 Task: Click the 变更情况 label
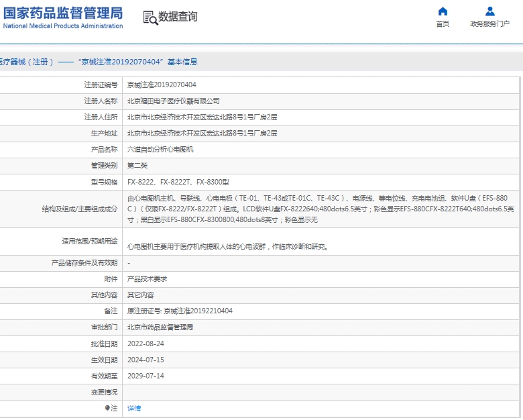coord(105,392)
